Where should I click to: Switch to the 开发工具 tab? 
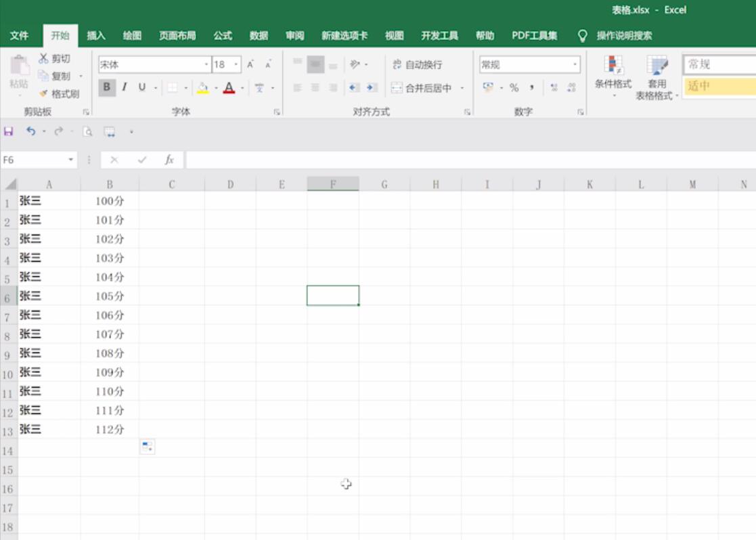coord(440,35)
